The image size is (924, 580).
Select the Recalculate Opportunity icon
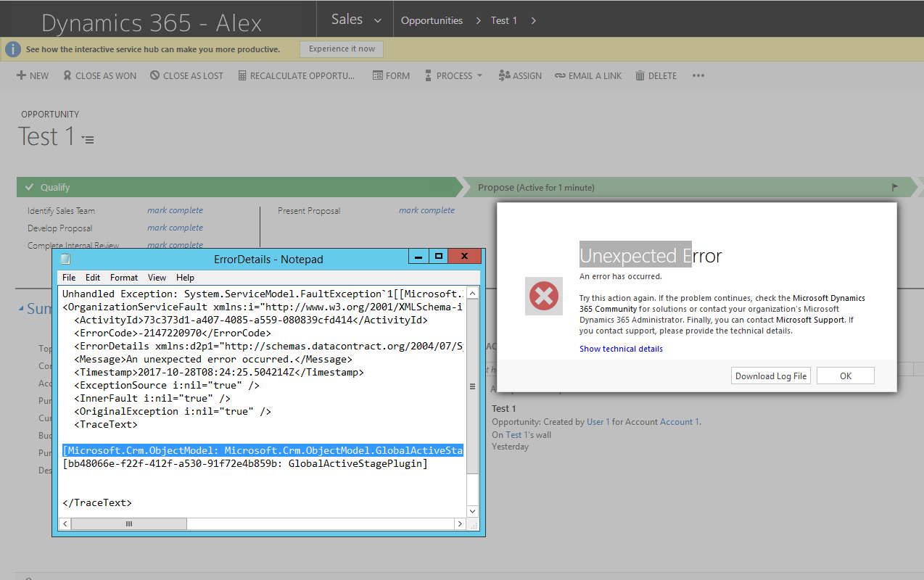click(242, 75)
